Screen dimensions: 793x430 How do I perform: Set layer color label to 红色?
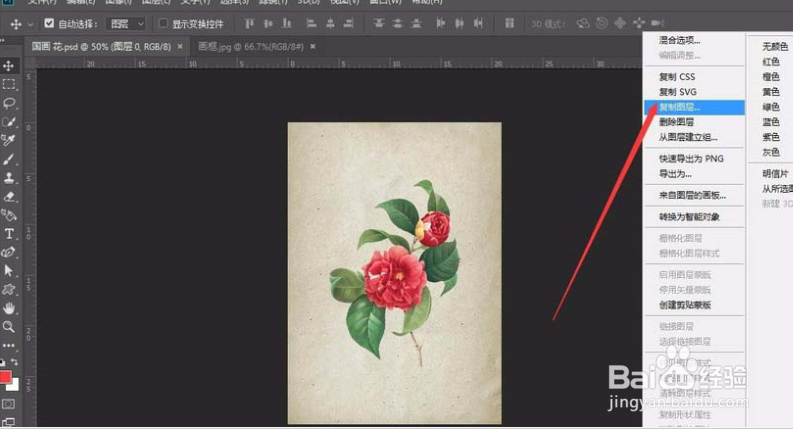[x=771, y=62]
